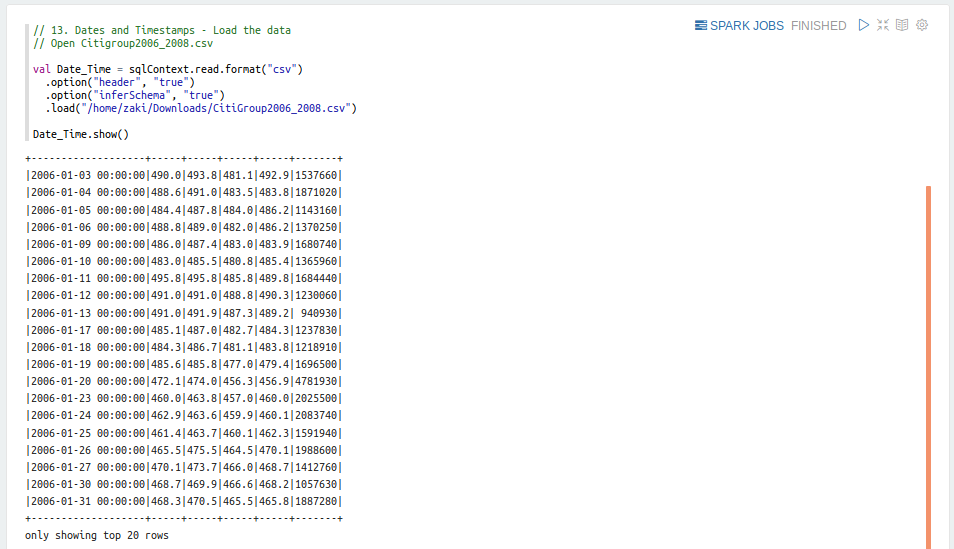The height and width of the screenshot is (549, 954).
Task: Run this paragraph with the play icon
Action: (863, 25)
